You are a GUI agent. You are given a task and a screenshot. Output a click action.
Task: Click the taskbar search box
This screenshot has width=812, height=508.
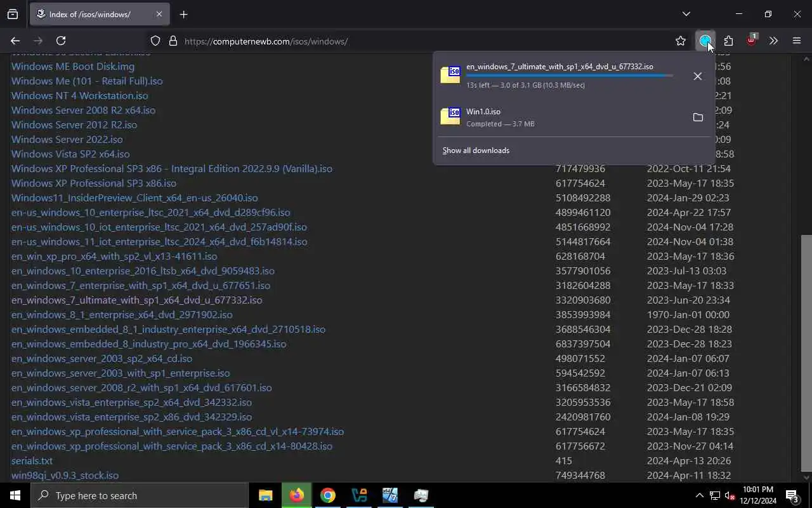point(140,495)
